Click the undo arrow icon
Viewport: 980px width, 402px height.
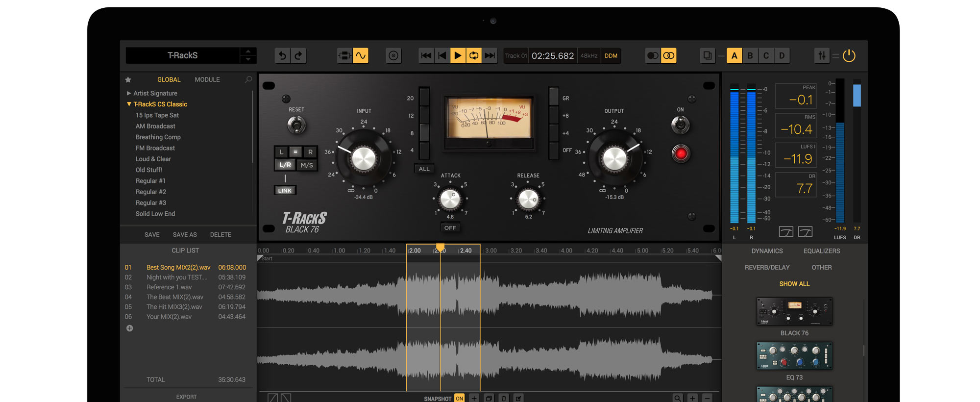[x=282, y=56]
